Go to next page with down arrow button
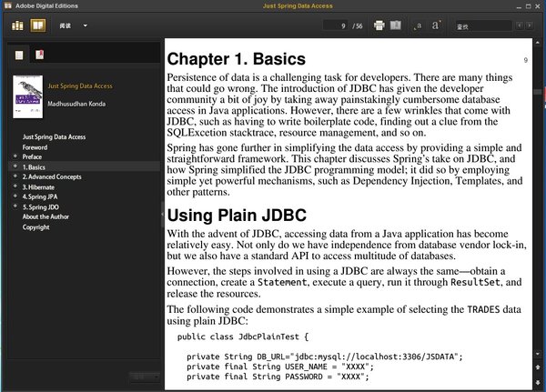This screenshot has width=546, height=392. pos(538,382)
